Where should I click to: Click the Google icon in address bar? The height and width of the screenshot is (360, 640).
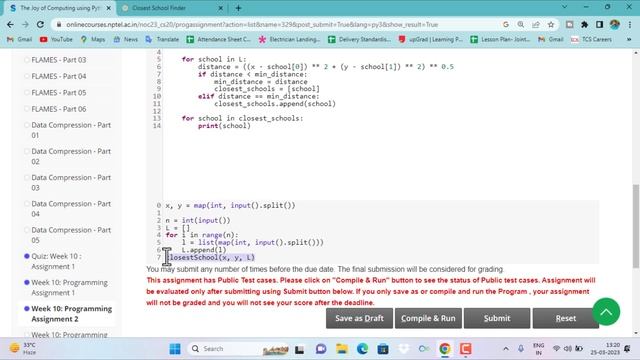pos(506,24)
